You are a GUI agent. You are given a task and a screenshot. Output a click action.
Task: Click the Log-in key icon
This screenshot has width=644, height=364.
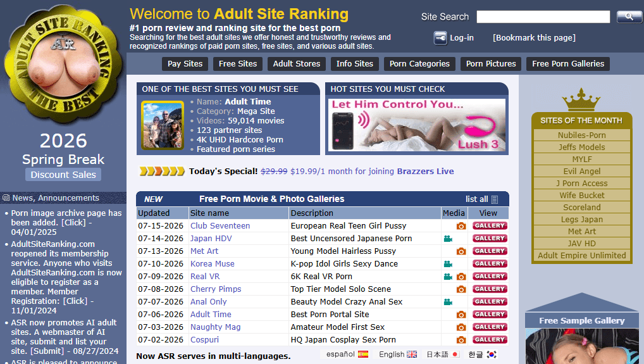coord(440,38)
